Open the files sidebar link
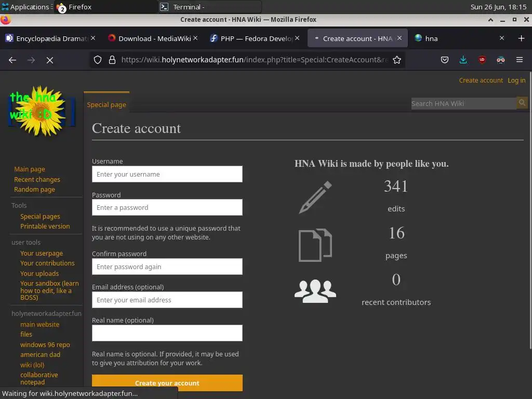The image size is (532, 399). (x=26, y=334)
